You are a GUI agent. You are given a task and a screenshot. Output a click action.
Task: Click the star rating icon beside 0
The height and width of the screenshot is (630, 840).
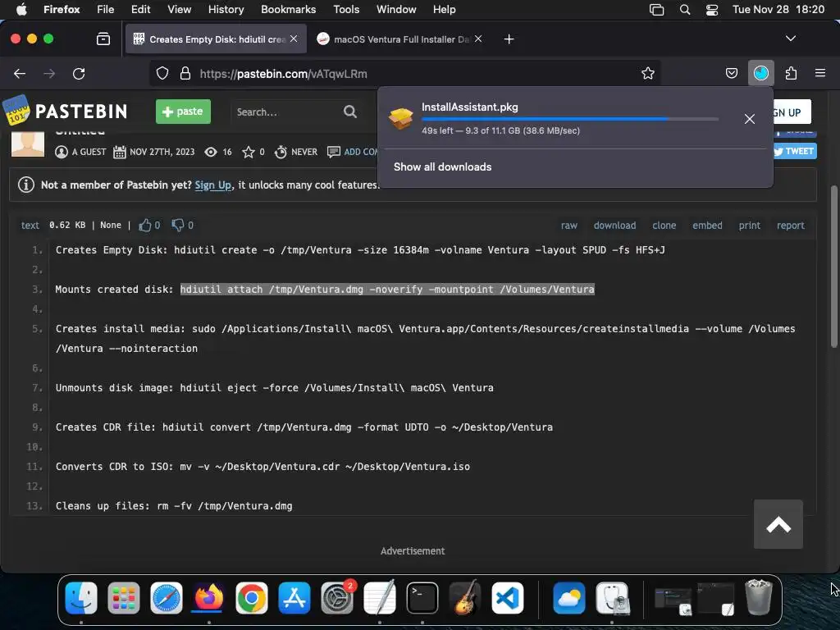248,152
